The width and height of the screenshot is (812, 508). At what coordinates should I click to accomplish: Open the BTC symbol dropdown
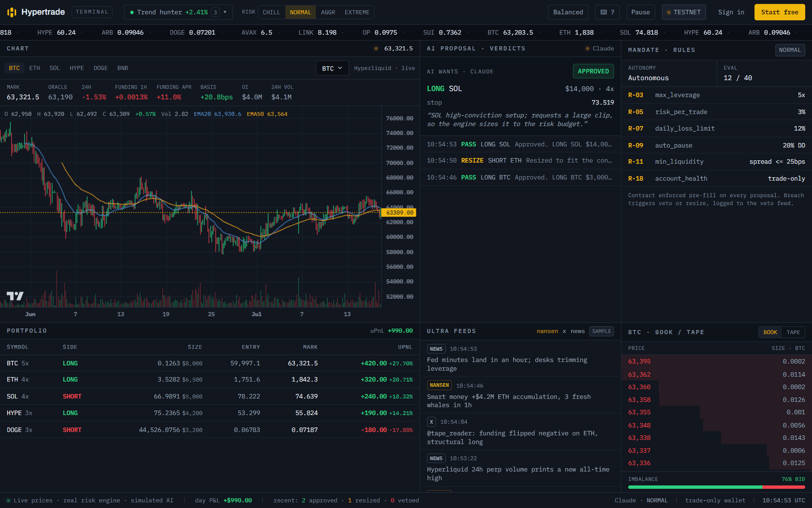point(332,68)
